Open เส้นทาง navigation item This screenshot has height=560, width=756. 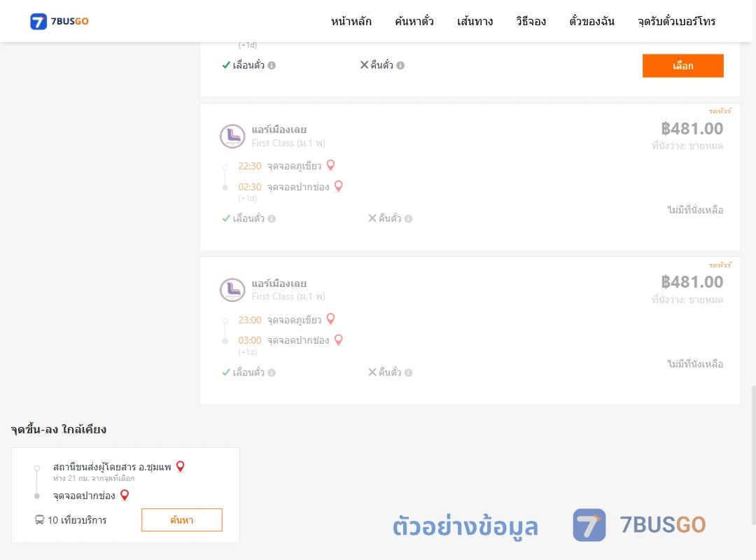point(475,22)
